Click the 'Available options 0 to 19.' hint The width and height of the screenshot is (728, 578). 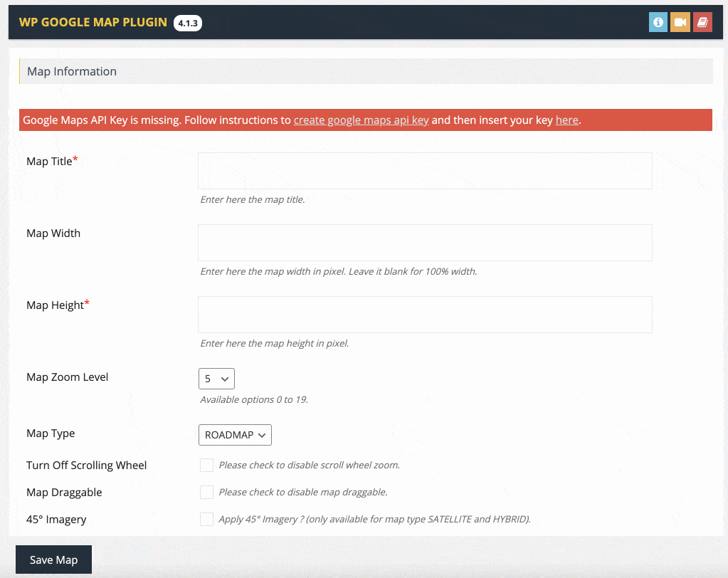(254, 400)
